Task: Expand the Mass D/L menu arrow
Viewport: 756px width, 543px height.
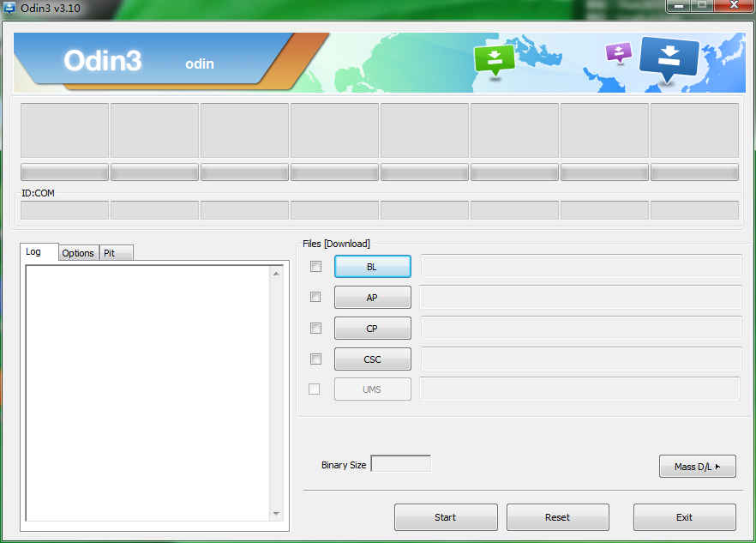Action: point(718,467)
